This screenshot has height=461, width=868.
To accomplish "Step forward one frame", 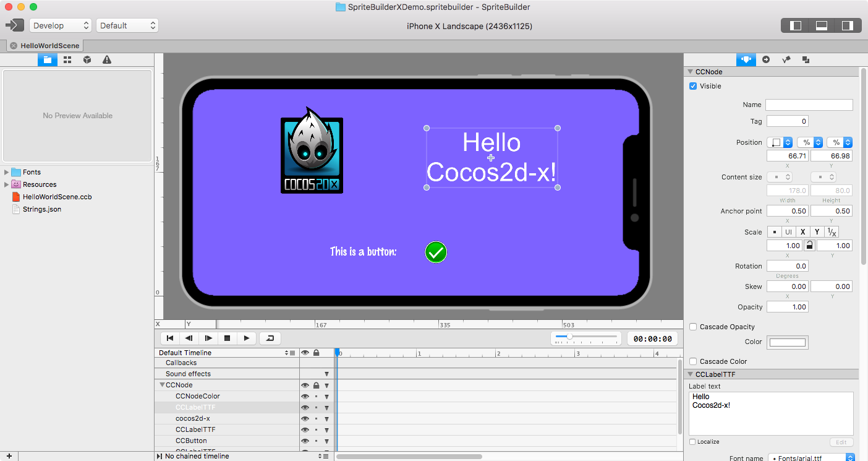I will (208, 338).
